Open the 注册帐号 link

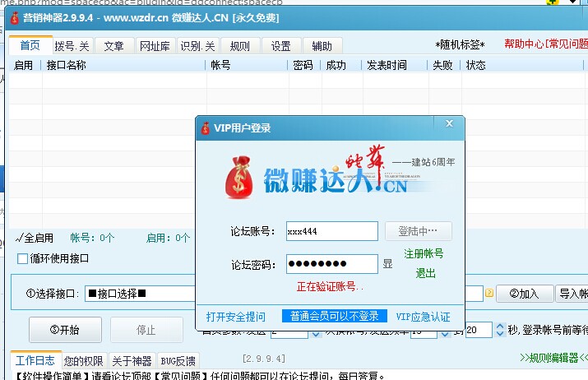click(424, 253)
